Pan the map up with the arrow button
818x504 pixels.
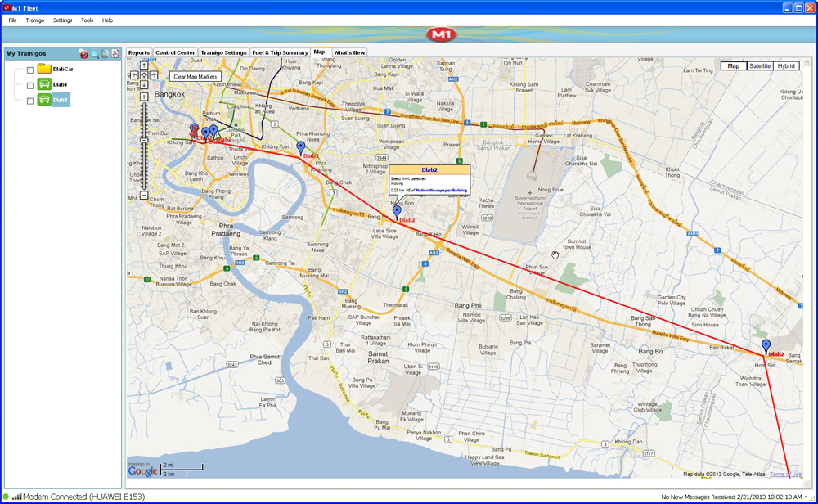coord(144,65)
